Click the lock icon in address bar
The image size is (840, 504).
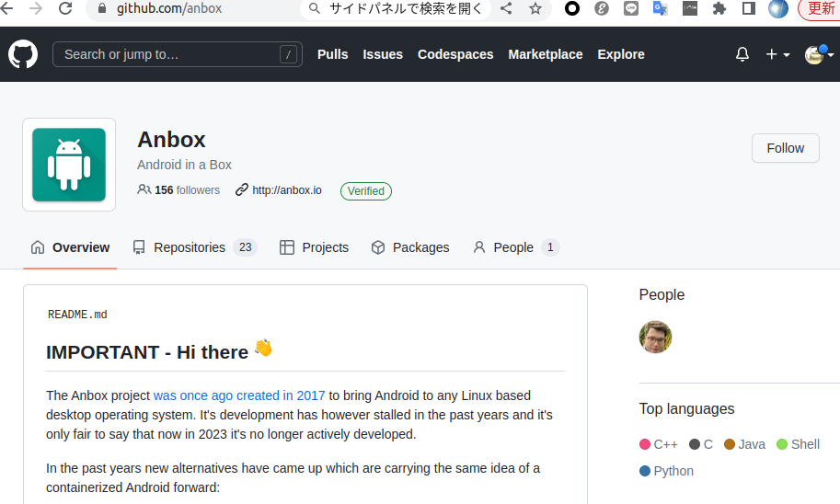[x=102, y=8]
